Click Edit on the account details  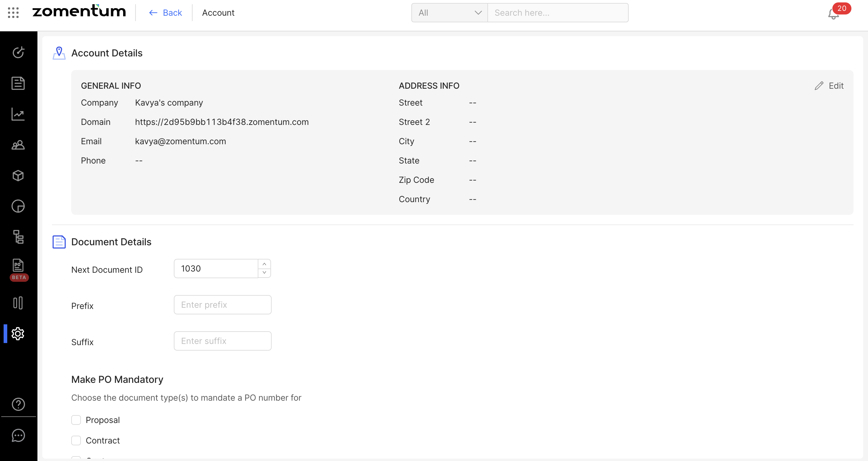pyautogui.click(x=829, y=86)
